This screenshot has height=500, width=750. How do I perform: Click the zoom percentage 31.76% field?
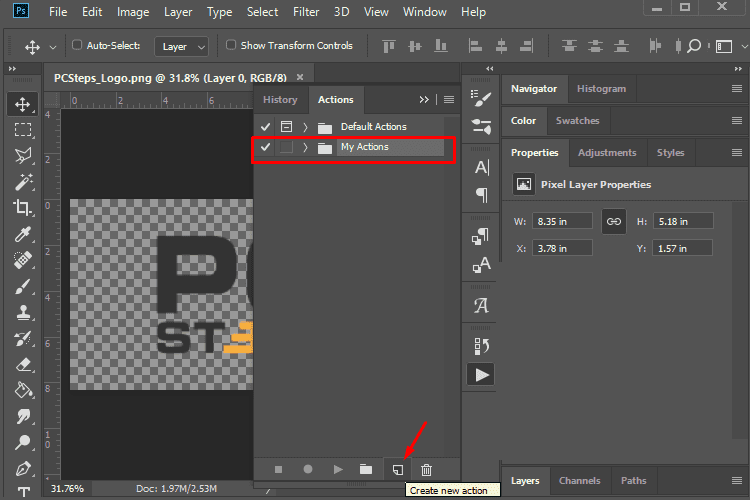(x=67, y=489)
